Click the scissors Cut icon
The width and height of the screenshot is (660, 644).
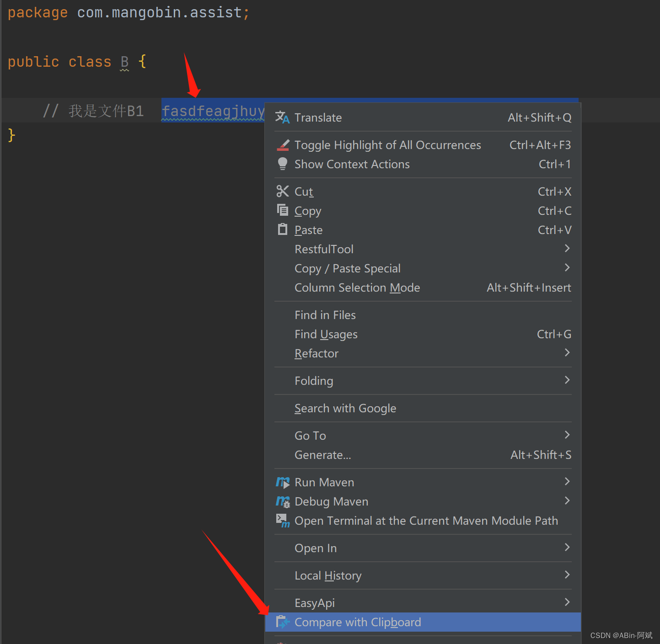[283, 191]
